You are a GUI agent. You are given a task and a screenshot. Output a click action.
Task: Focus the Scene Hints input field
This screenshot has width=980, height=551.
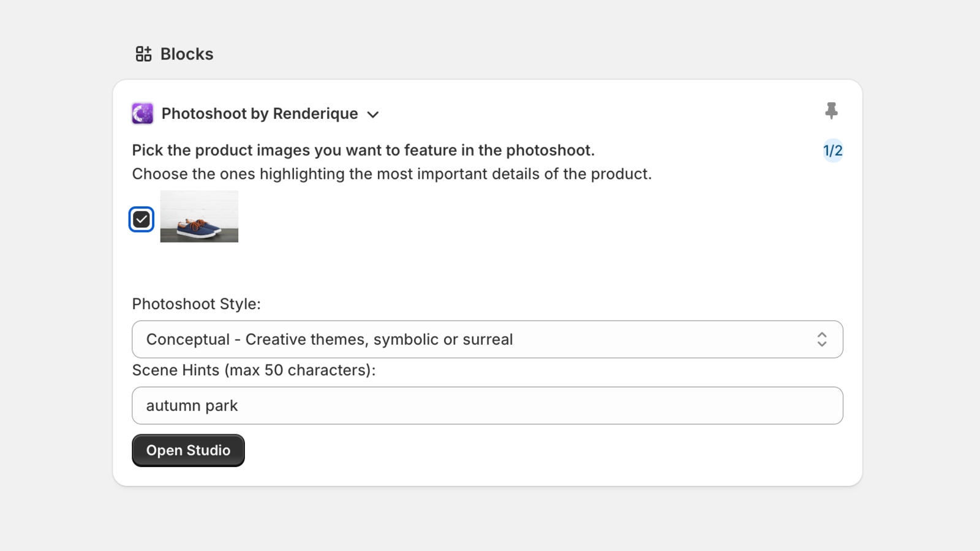point(487,405)
